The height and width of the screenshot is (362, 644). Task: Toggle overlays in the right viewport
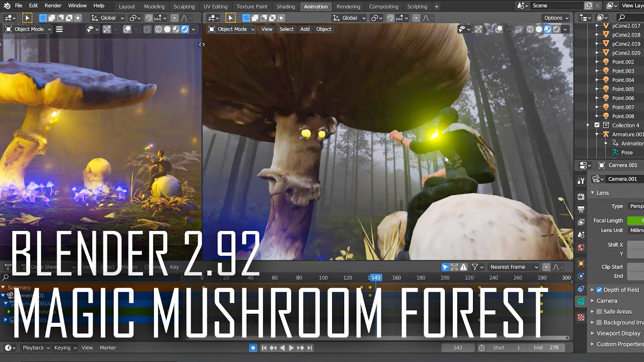499,29
